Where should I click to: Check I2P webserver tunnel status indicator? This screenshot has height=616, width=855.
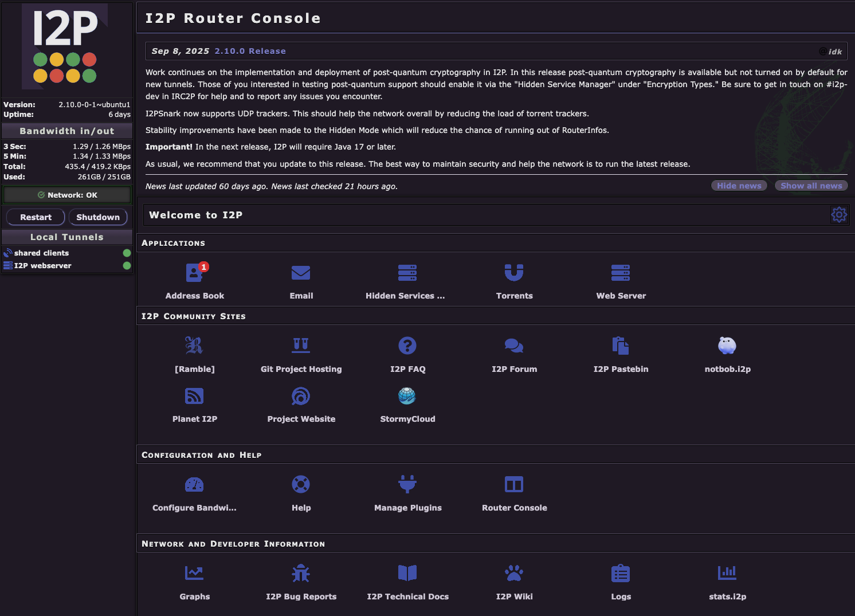[x=127, y=265]
